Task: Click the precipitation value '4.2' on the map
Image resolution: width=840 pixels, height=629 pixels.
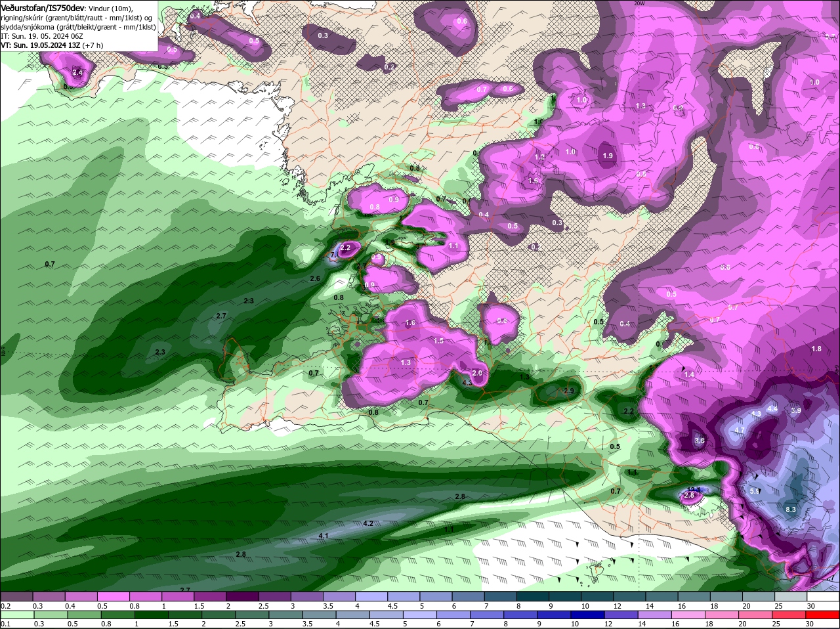Action: 368,523
